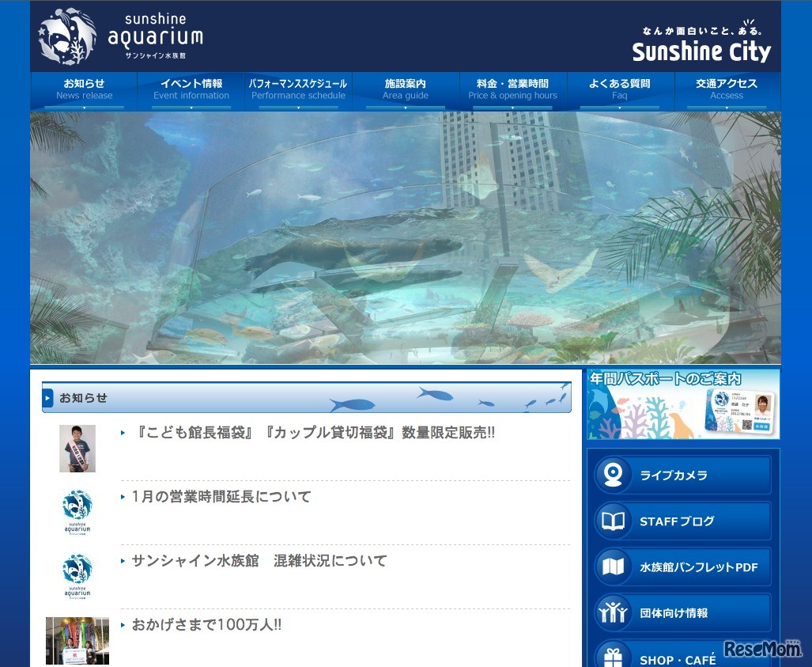Expand dropdown arrow under Event information
Viewport: 812px width, 667px height.
pyautogui.click(x=191, y=108)
